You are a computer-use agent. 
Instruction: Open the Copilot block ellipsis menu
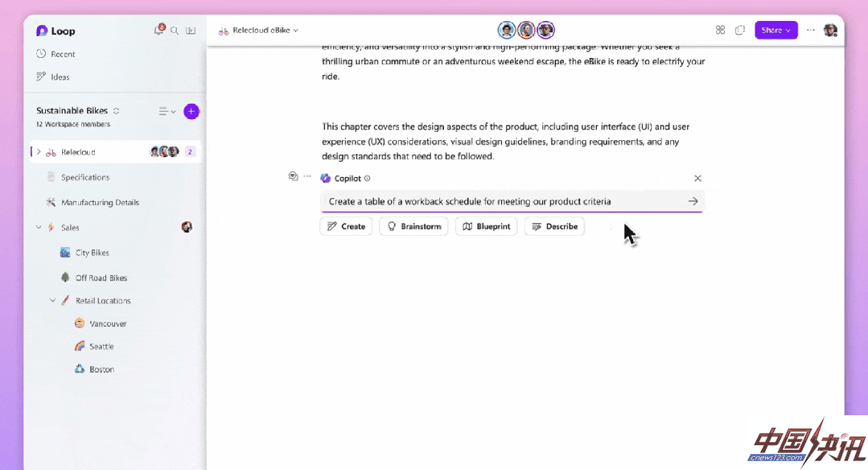click(x=307, y=176)
